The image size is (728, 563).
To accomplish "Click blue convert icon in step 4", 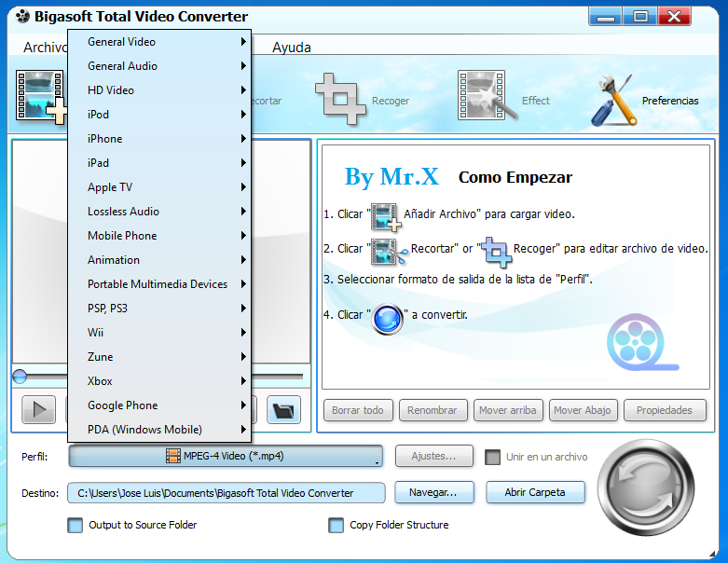I will coord(387,319).
